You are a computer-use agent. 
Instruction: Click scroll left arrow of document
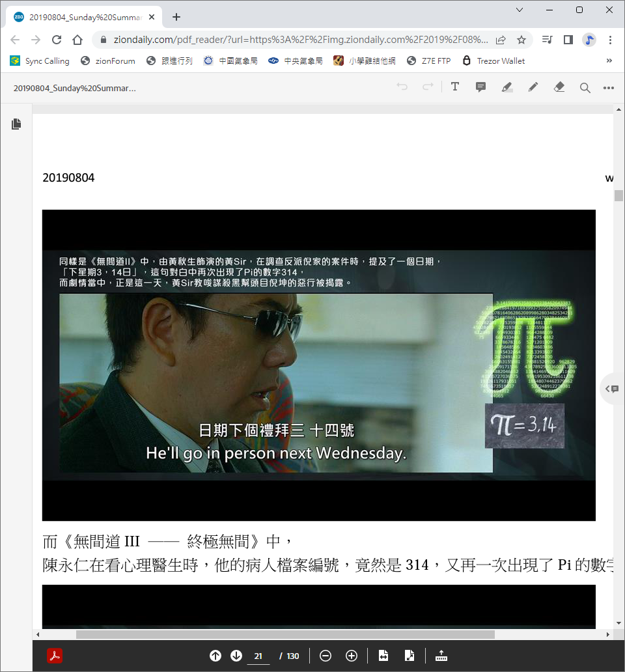coord(38,634)
